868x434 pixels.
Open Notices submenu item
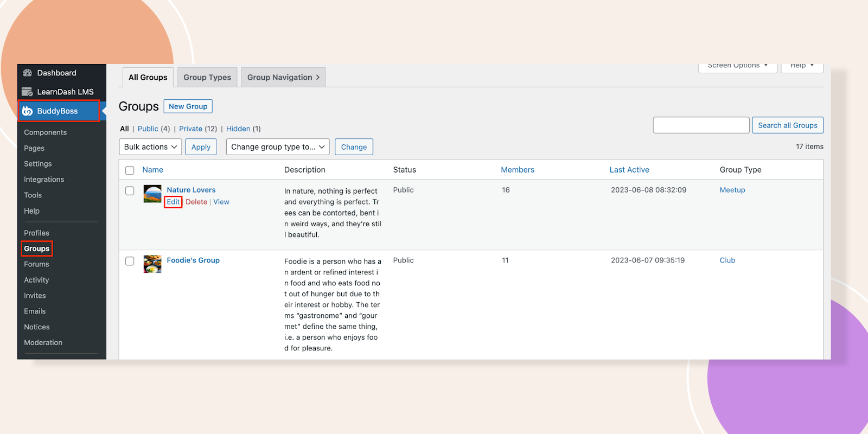37,327
